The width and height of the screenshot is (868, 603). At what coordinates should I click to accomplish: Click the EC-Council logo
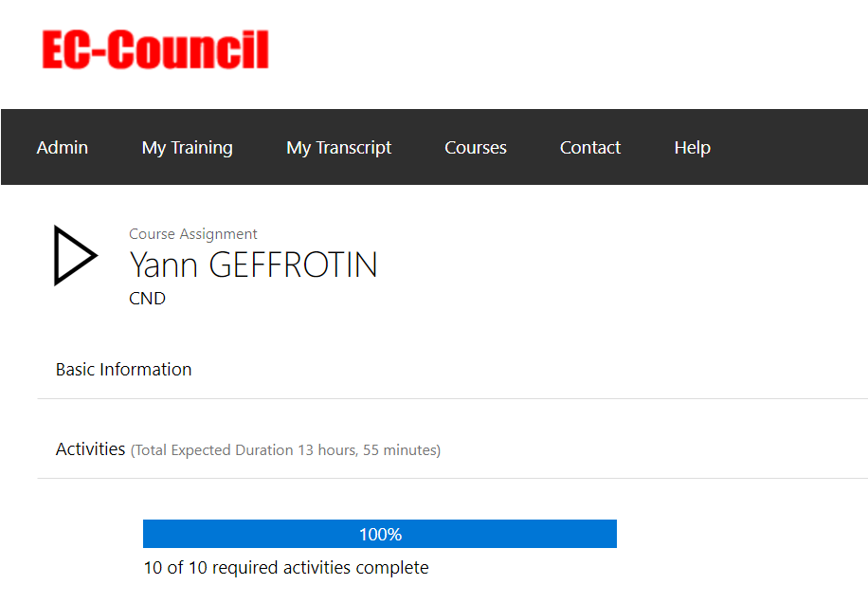(x=155, y=49)
